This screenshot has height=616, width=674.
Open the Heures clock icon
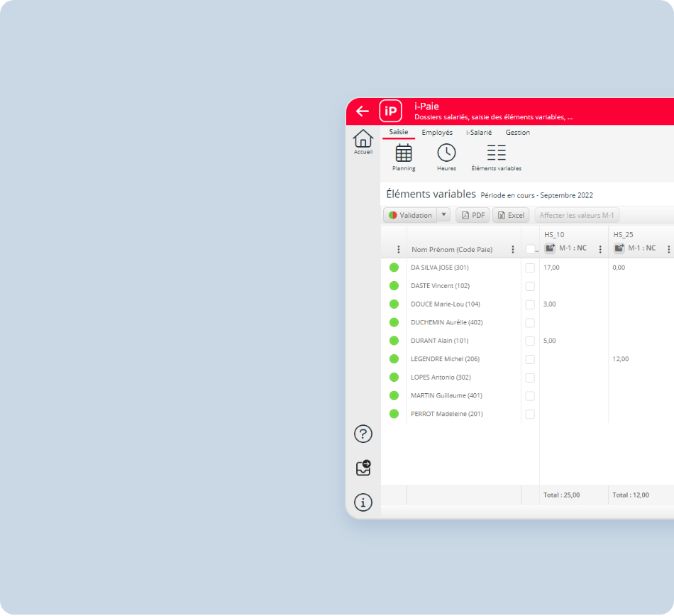coord(446,153)
